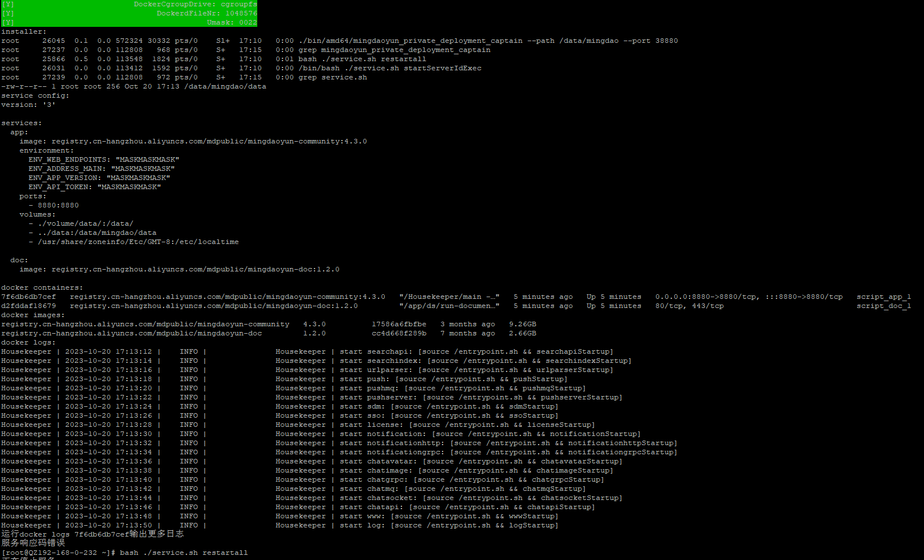Click the process row with PID 27237

coord(246,50)
